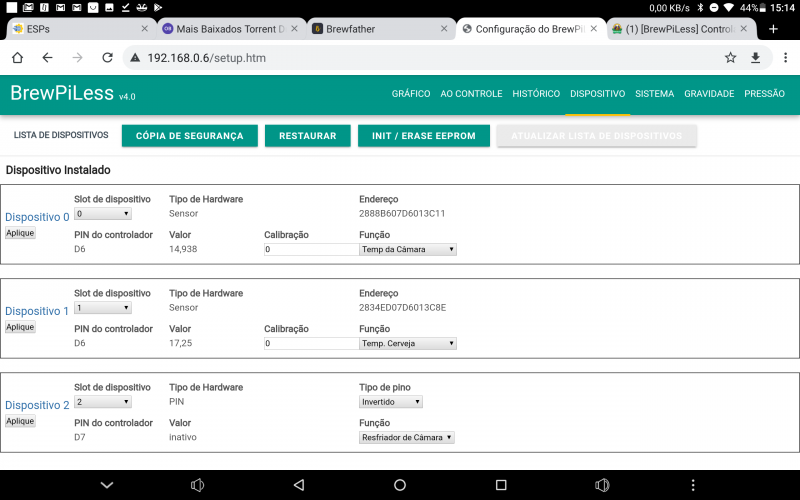Switch to Mais Baixados Torrent tab
Image resolution: width=800 pixels, height=500 pixels.
click(230, 29)
